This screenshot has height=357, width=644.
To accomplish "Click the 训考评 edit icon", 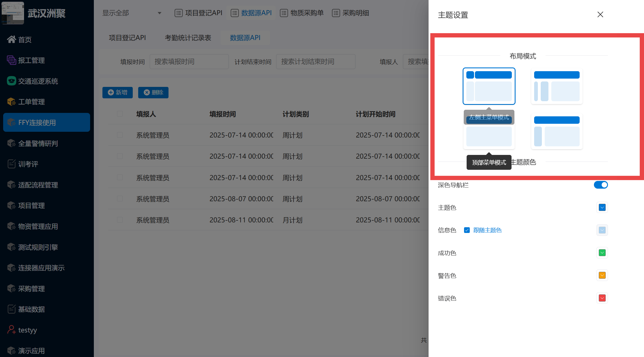I will [11, 164].
